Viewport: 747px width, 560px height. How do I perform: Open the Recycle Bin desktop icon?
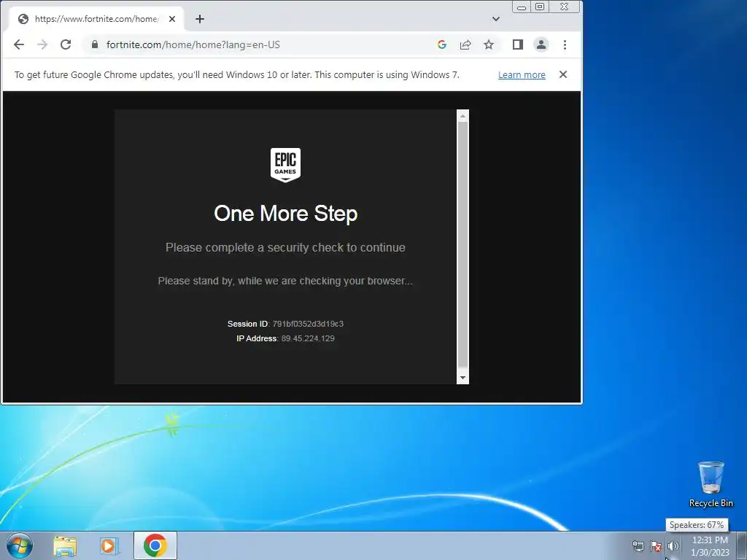(711, 484)
